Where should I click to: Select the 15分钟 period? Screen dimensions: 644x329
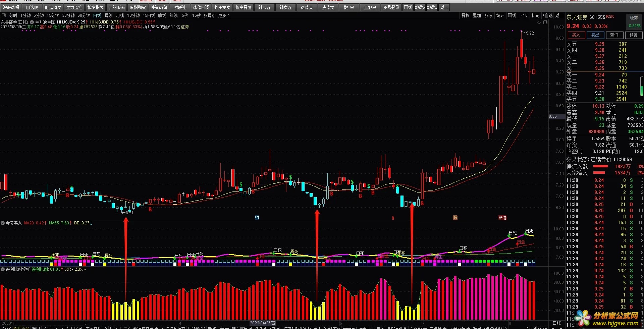(53, 15)
